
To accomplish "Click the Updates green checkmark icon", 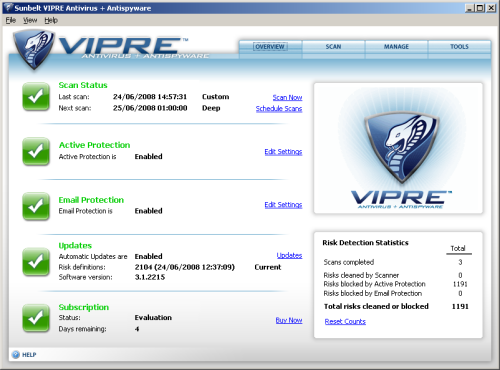I will coord(36,262).
